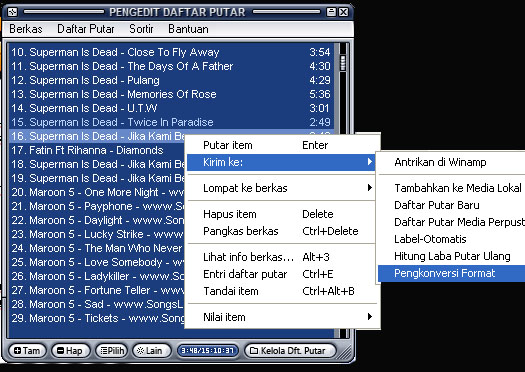525x372 pixels.
Task: Select track 26 Maroon 5 - Ladykiller
Action: [x=97, y=276]
